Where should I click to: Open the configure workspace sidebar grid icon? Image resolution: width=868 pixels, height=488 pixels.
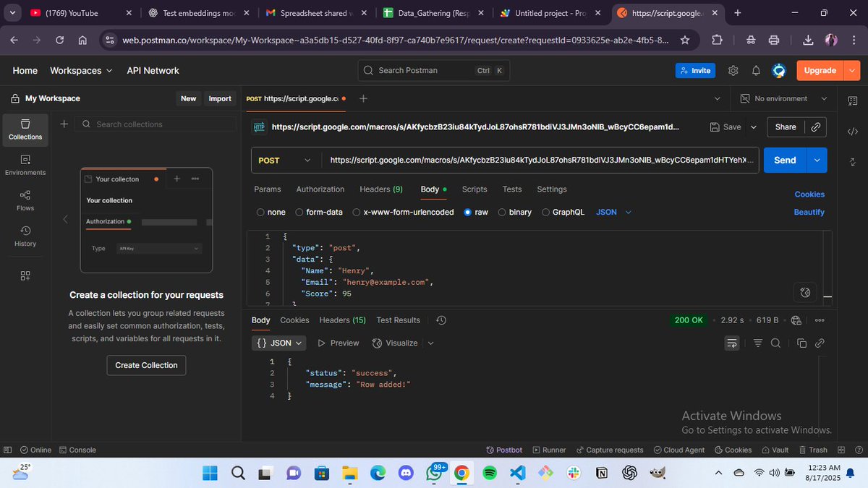tap(25, 275)
